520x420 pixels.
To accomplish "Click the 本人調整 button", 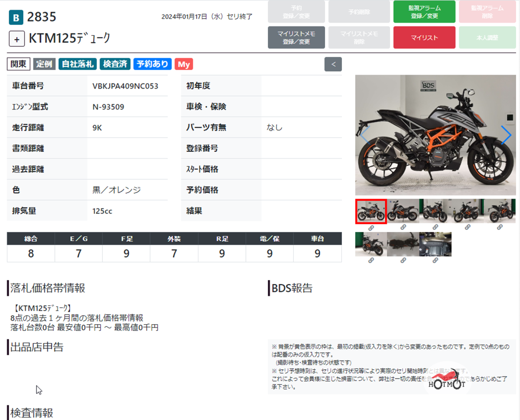I will click(487, 38).
